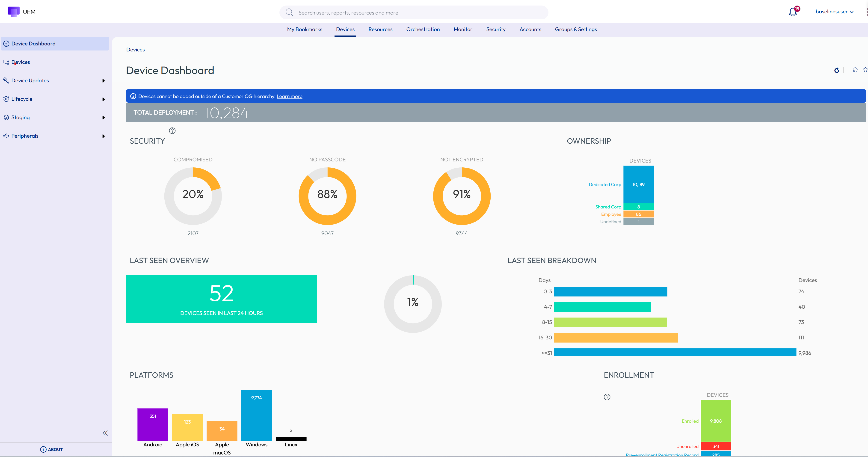Viewport: 868px width, 457px height.
Task: Click the 4-7 days bar
Action: coord(602,307)
